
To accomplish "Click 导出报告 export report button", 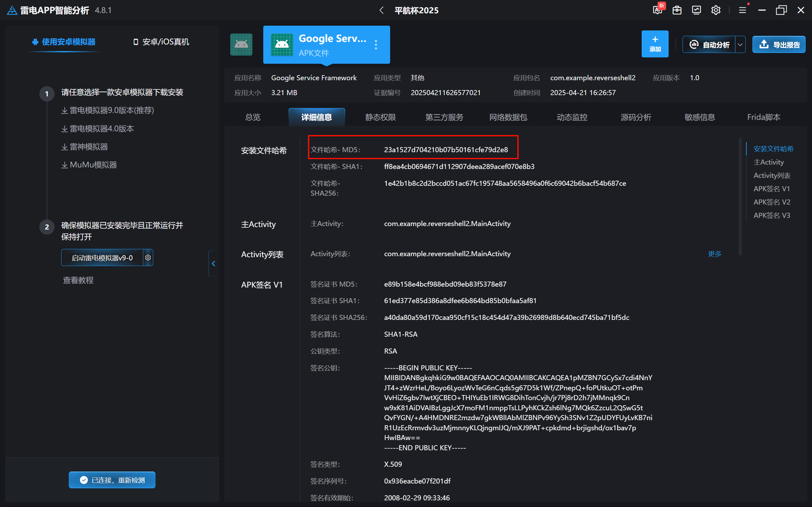I will 779,45.
